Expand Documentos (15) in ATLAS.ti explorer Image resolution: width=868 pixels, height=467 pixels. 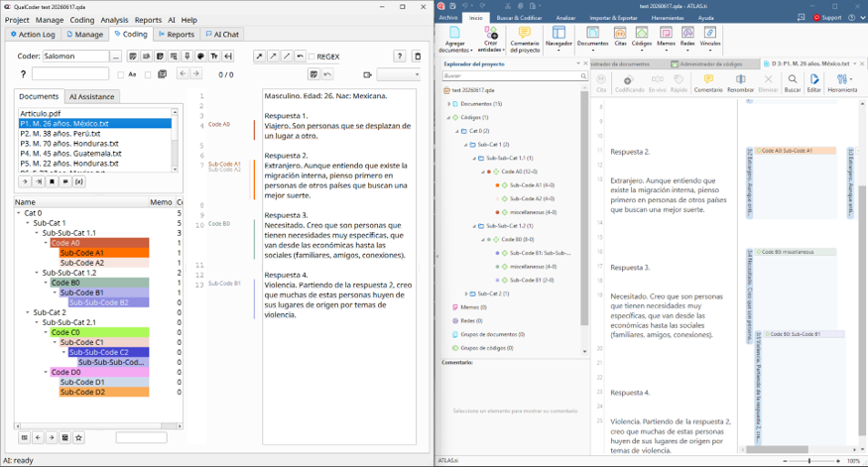pos(449,104)
